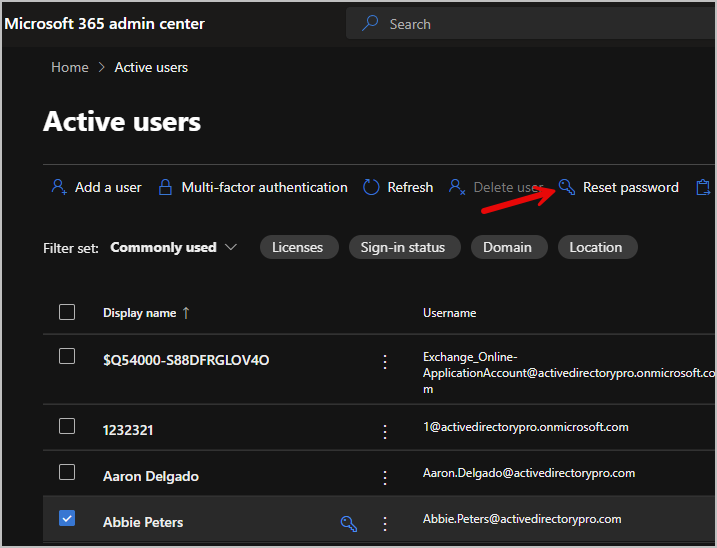This screenshot has height=548, width=717.
Task: Toggle the select all users checkbox
Action: 67,312
